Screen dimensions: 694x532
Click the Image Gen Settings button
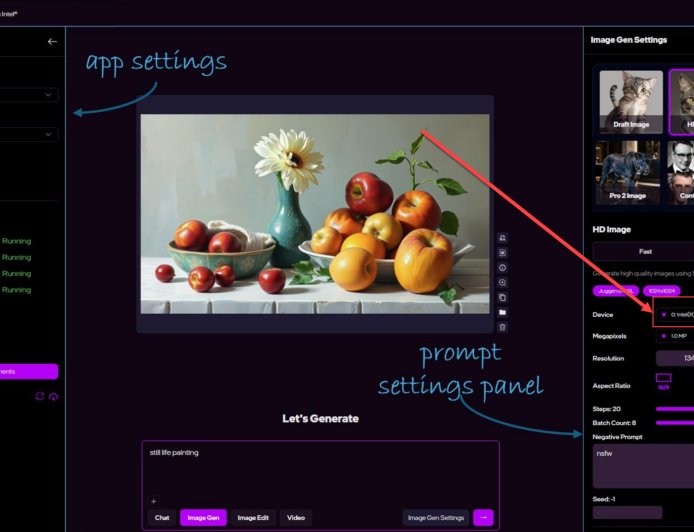coord(437,518)
